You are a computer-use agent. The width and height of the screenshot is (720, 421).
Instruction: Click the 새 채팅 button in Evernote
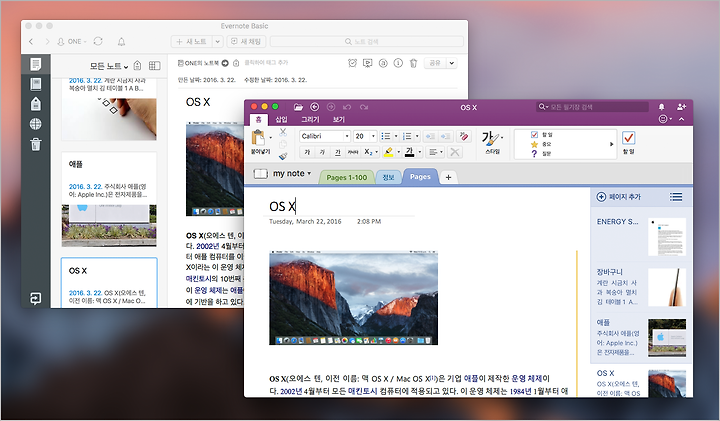(246, 41)
